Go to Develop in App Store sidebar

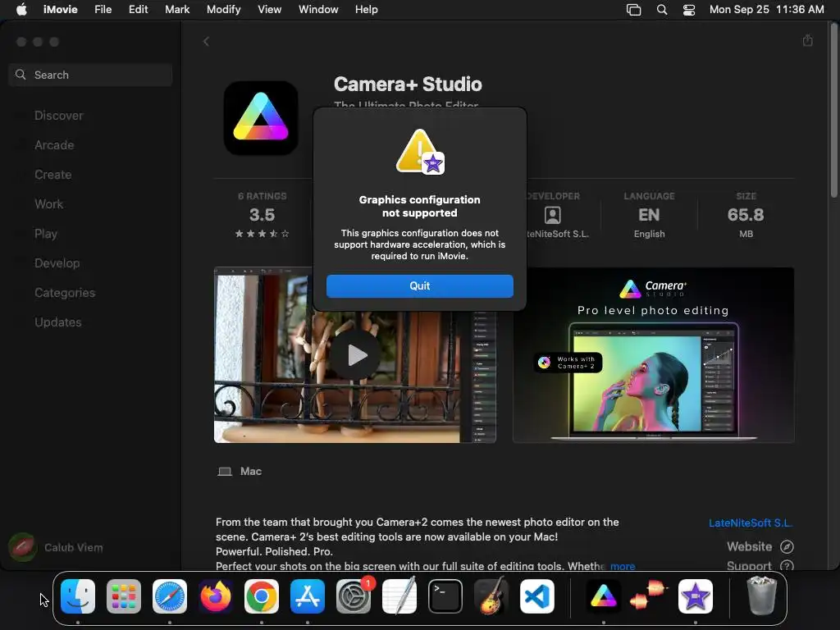[x=57, y=263]
